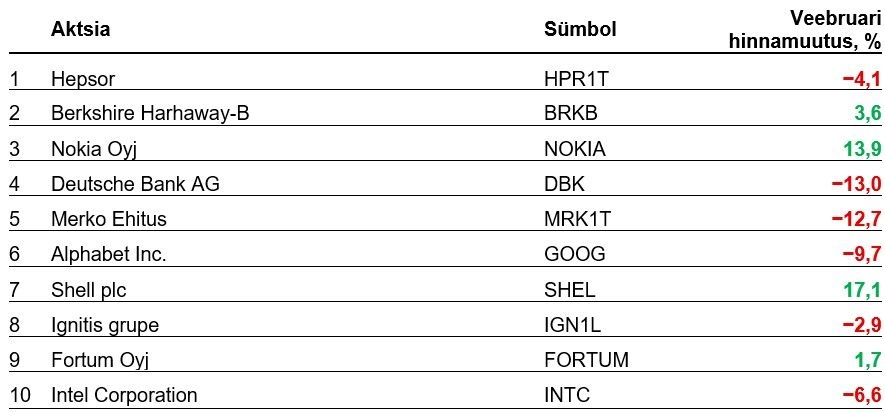This screenshot has width=885, height=412.
Task: Click the HPR1T ticker symbol
Action: pos(573,78)
